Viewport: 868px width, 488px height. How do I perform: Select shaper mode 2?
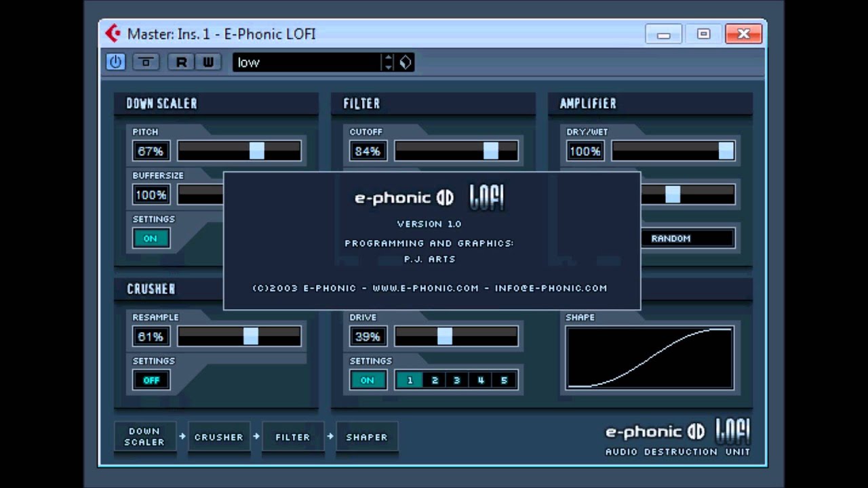[x=435, y=380]
